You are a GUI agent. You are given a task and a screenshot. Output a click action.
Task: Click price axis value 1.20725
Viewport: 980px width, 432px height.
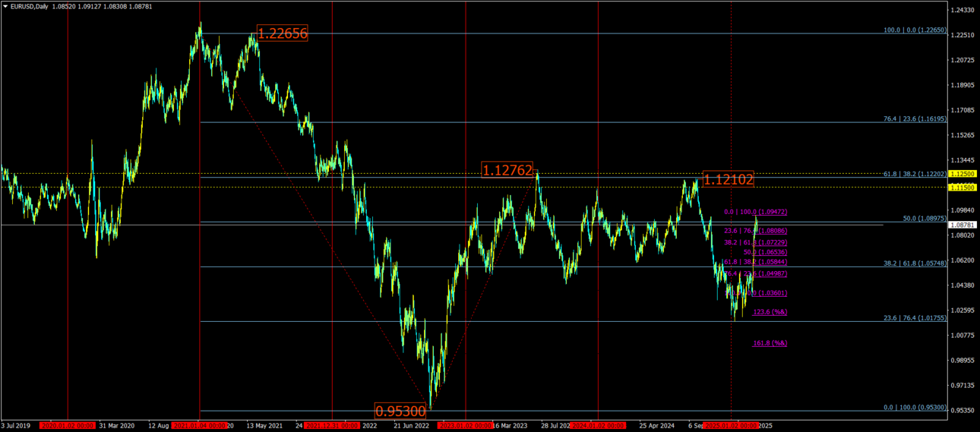coord(963,60)
